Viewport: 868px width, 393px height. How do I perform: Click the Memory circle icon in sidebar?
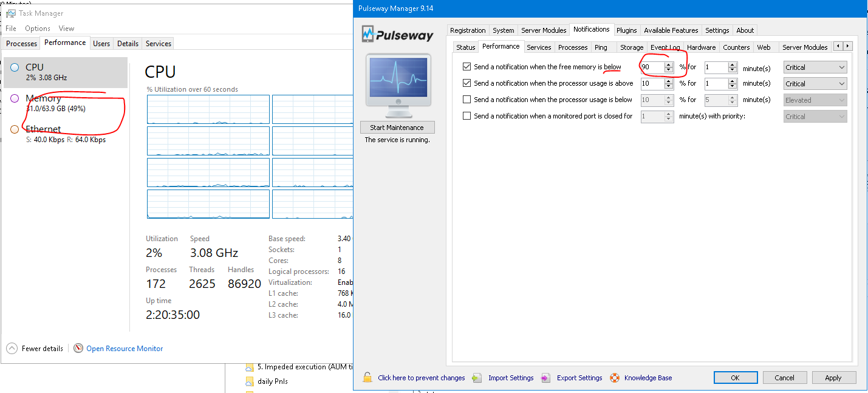[x=15, y=98]
